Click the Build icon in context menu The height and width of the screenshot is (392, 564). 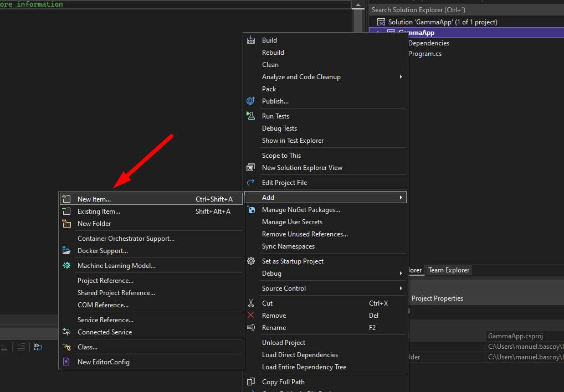pos(251,40)
